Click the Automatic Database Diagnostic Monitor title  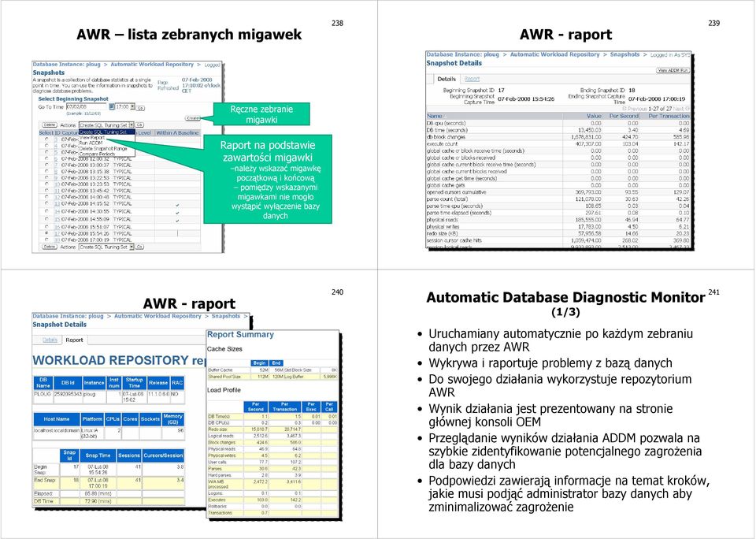click(565, 297)
